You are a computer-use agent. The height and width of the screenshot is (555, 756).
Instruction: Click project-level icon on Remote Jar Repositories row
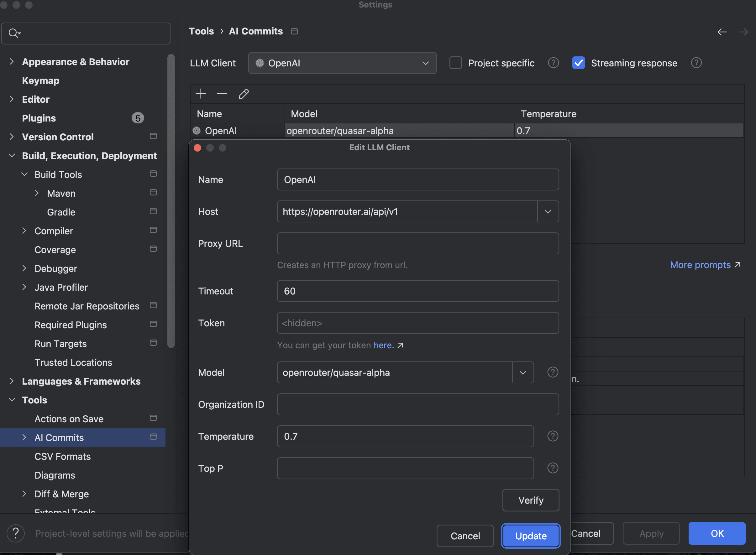pyautogui.click(x=153, y=305)
